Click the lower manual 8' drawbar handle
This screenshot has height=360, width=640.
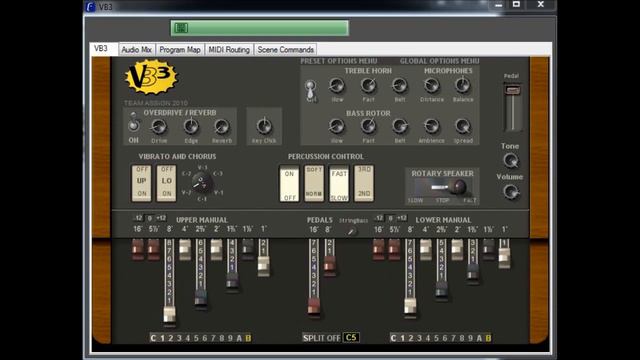pos(410,307)
